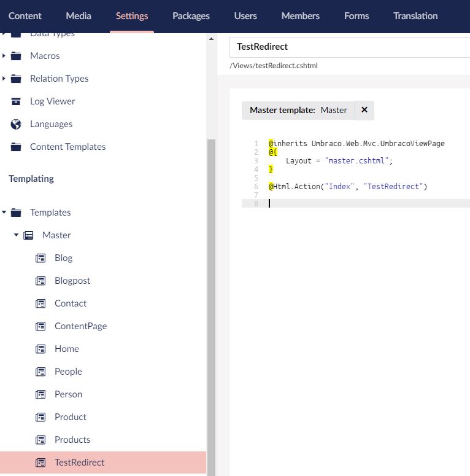Screen dimensions: 470x476
Task: Go to the Packages section
Action: 191,16
